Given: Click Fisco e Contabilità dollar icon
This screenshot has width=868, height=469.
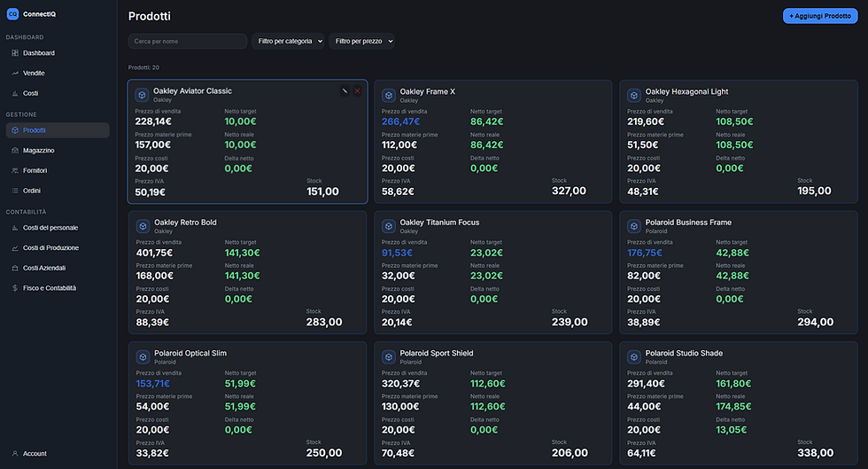Looking at the screenshot, I should tap(15, 288).
